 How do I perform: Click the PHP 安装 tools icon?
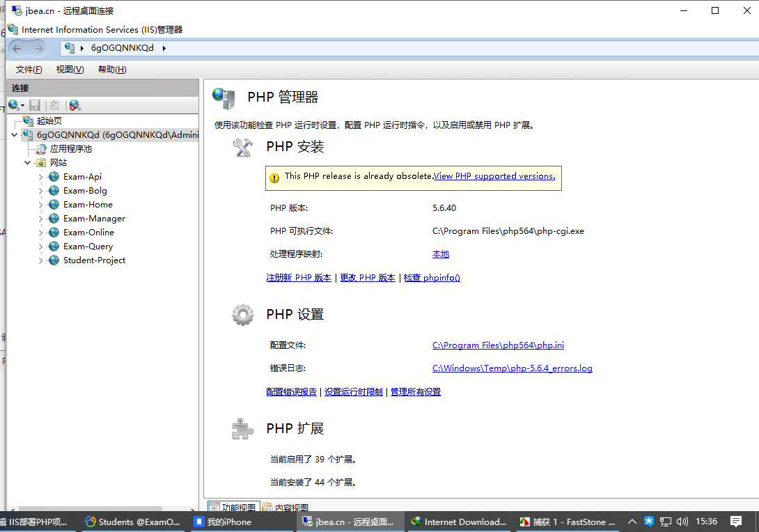coord(242,147)
